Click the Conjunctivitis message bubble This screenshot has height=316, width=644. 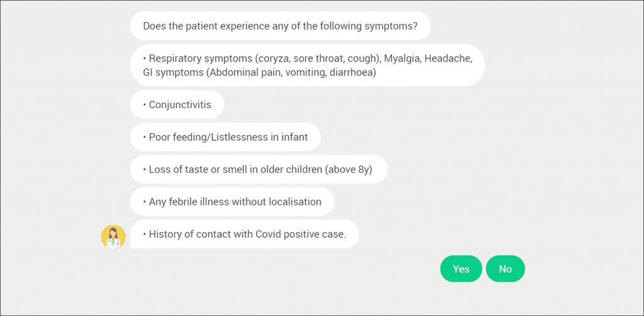(177, 105)
